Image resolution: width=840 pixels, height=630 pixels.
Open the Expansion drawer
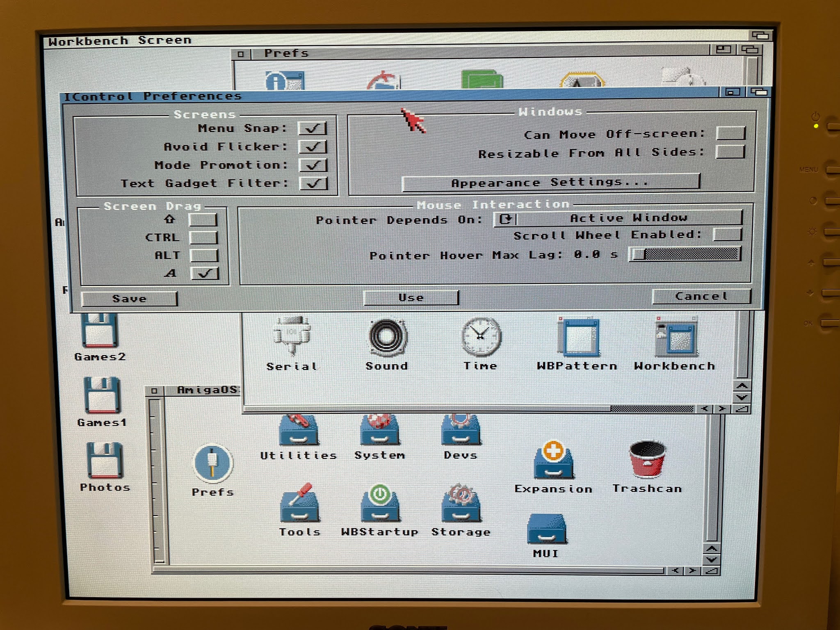(554, 460)
